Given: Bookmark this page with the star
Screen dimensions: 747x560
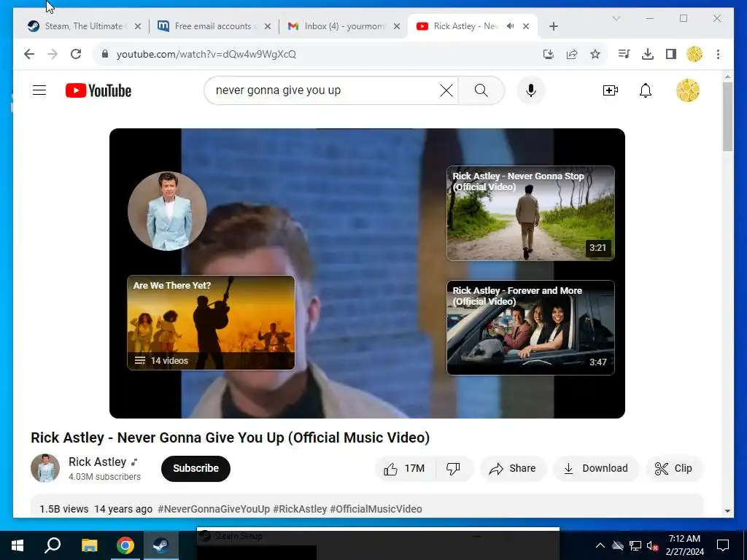Looking at the screenshot, I should [595, 54].
